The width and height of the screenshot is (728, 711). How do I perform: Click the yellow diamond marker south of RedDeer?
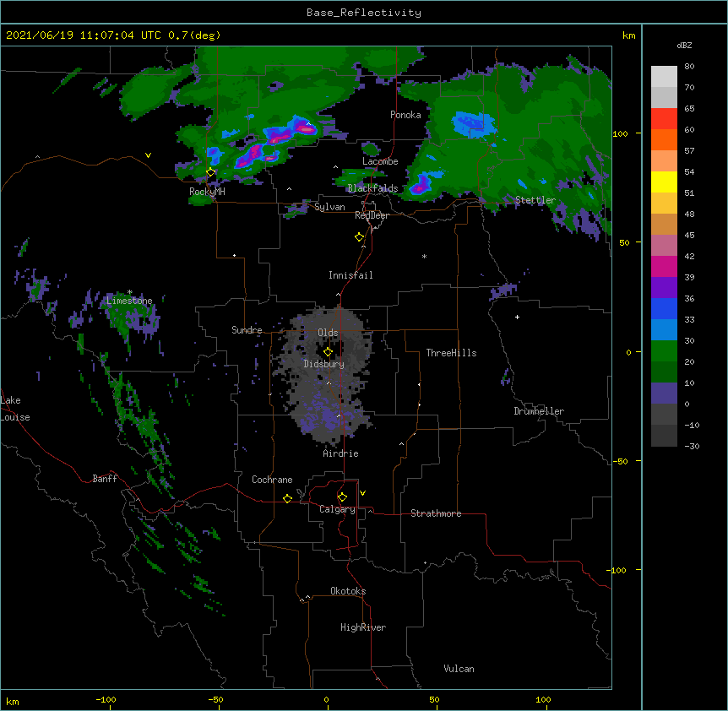[360, 237]
